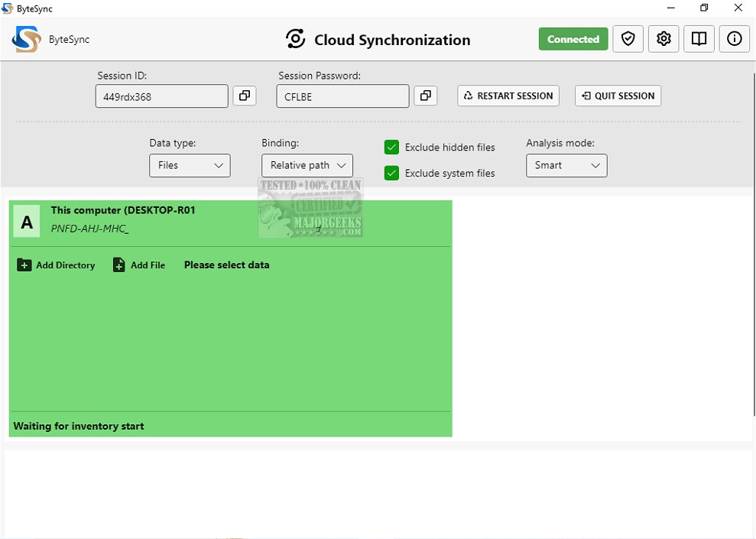Click the Session Password field

[342, 96]
